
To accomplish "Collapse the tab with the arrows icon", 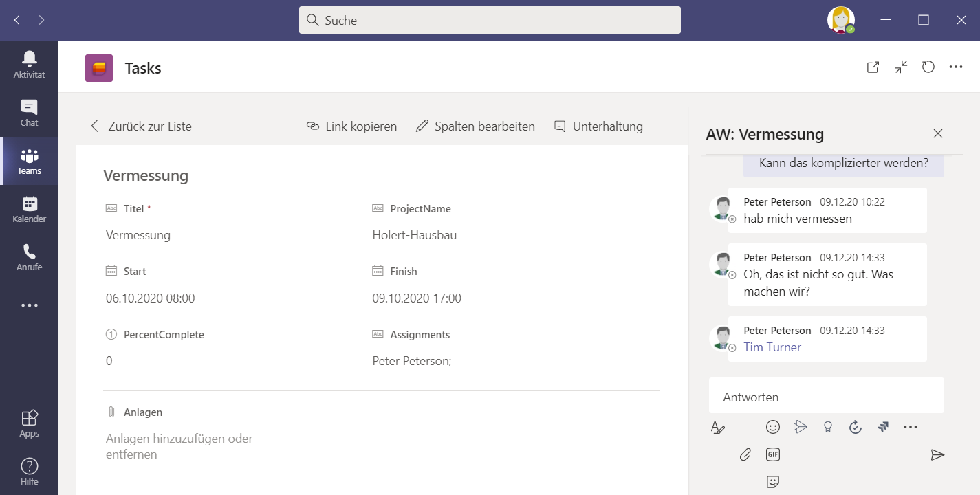I will [901, 67].
